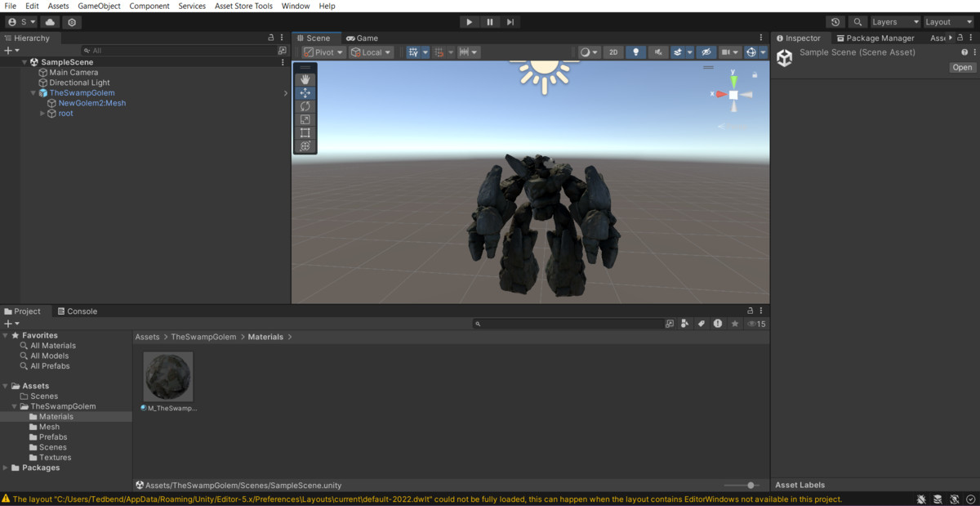
Task: Click the auto-generate lighting icon in status bar
Action: pos(955,499)
